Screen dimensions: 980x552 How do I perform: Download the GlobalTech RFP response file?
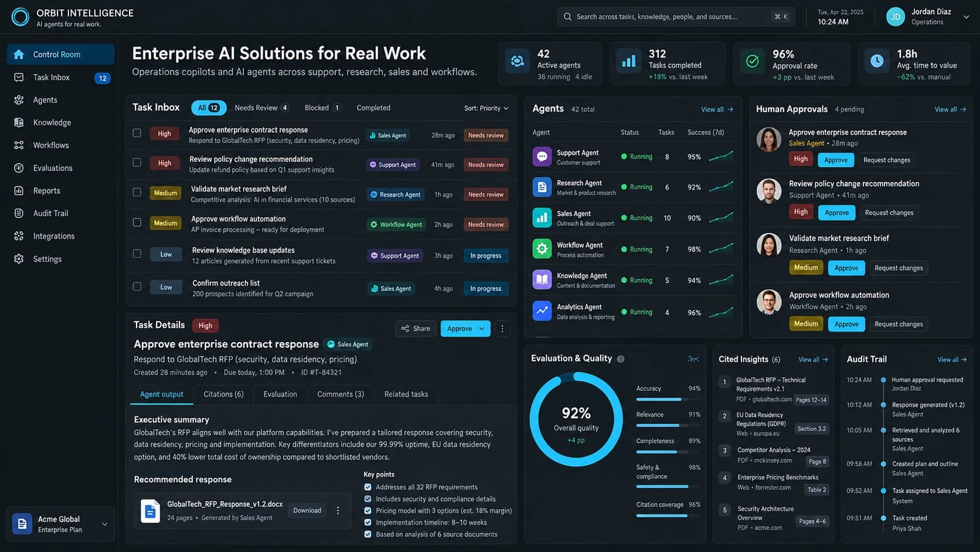pyautogui.click(x=307, y=510)
